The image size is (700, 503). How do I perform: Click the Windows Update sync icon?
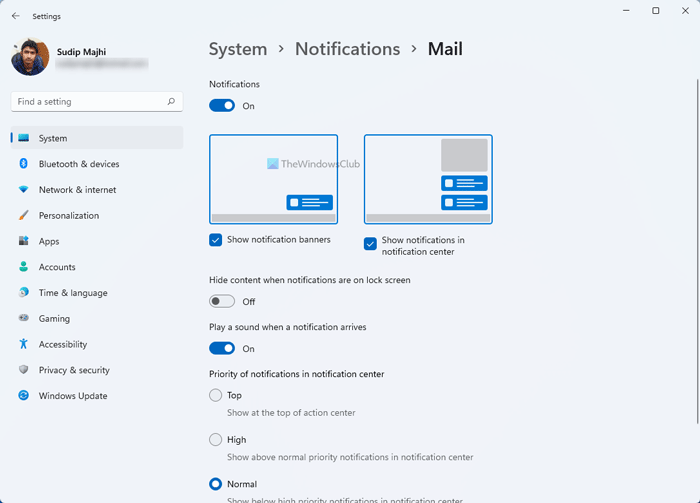coord(23,396)
